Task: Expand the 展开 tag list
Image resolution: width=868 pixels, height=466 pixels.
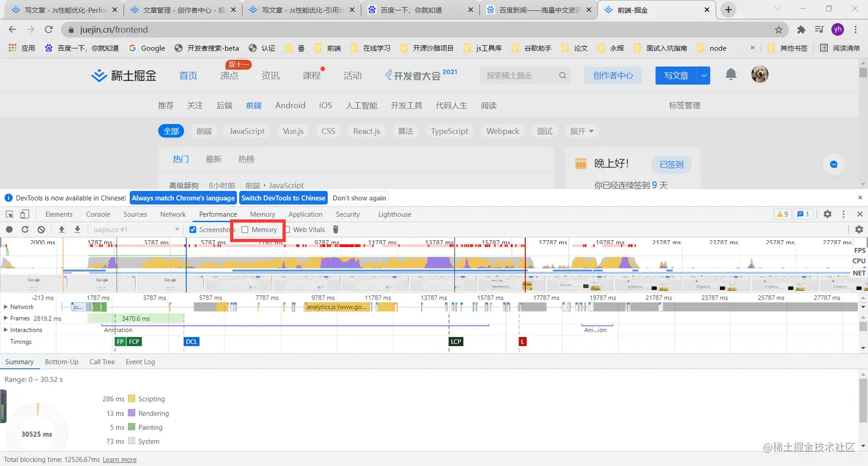Action: point(582,131)
